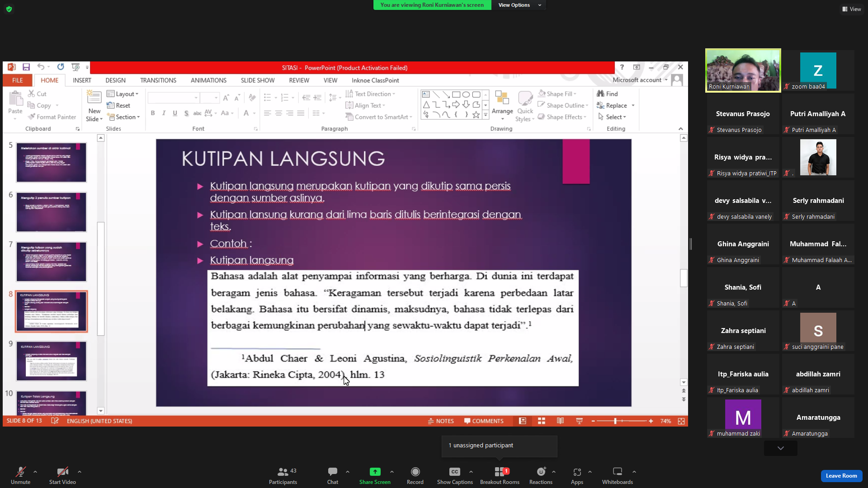
Task: Open Zoom View Options dropdown
Action: click(519, 5)
